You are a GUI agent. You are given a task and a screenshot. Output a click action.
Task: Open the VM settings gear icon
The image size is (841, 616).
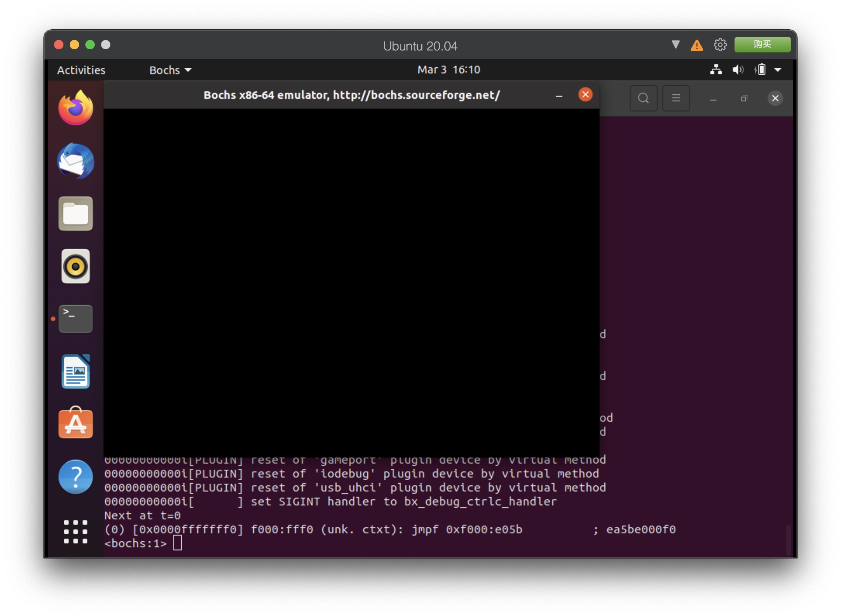[x=720, y=45]
